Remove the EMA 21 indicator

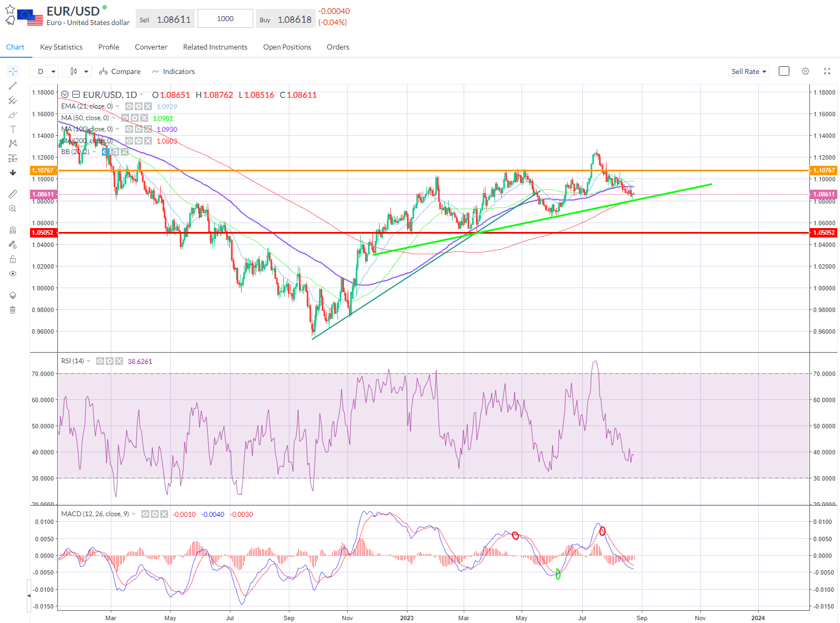pyautogui.click(x=148, y=106)
